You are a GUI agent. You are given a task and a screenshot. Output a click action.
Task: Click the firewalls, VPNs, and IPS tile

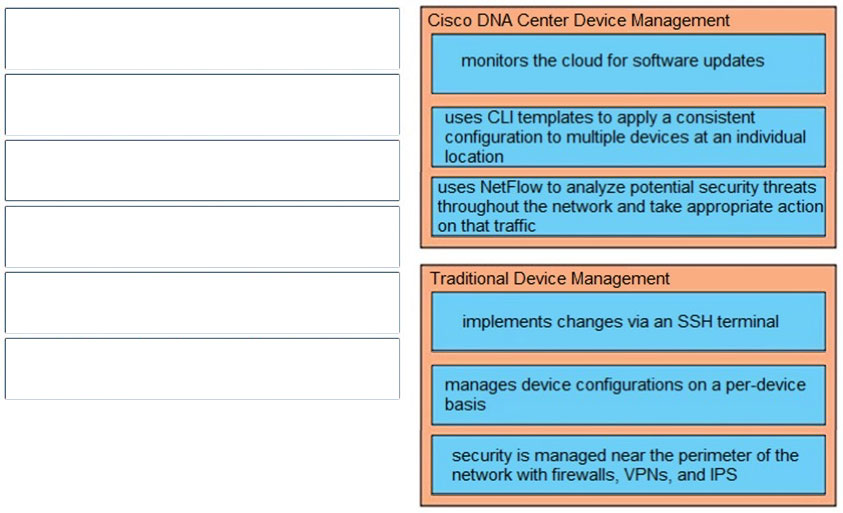[628, 465]
